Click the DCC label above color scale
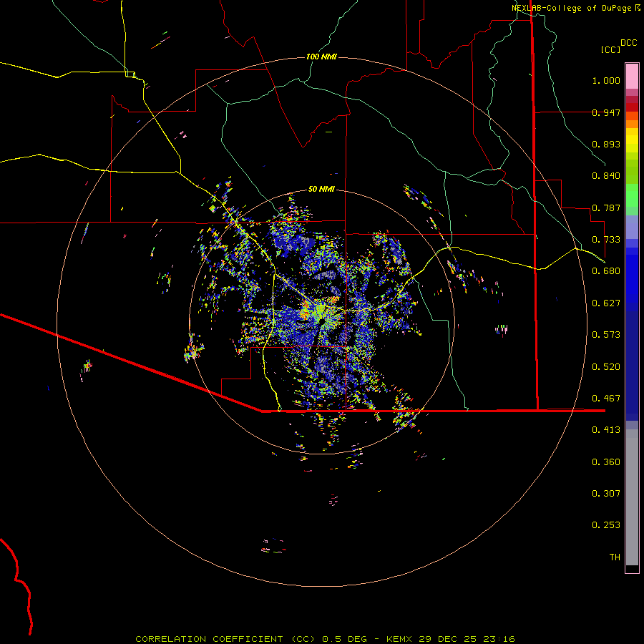This screenshot has height=644, width=644. (629, 43)
